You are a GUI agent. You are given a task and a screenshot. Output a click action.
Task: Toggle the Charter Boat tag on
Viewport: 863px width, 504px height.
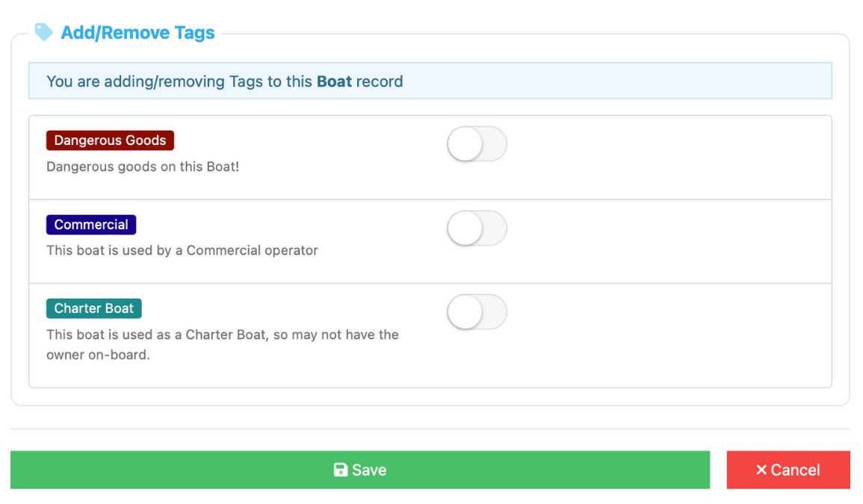click(477, 312)
